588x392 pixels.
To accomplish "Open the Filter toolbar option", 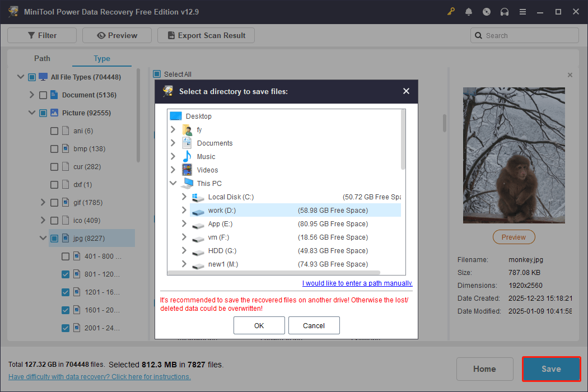I will click(42, 35).
